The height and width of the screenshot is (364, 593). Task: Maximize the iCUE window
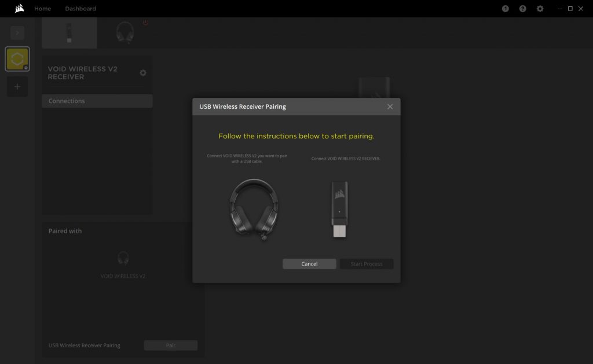[570, 9]
